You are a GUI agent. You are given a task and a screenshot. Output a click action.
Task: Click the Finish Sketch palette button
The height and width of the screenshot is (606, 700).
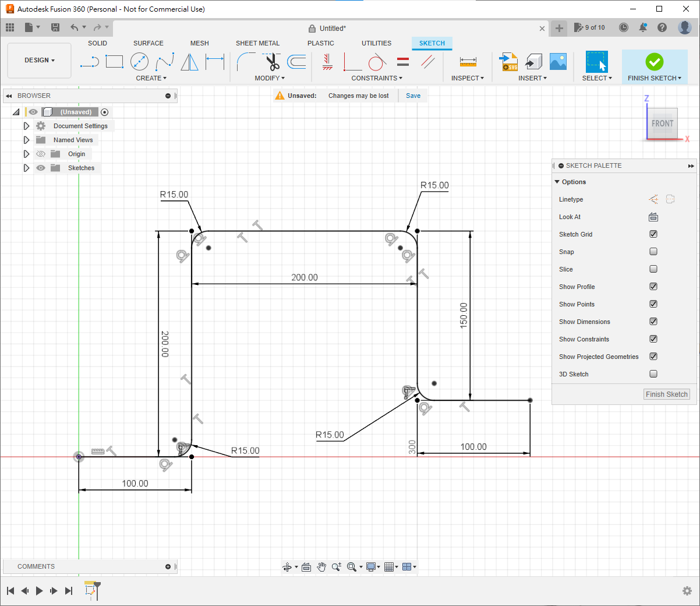(x=667, y=394)
